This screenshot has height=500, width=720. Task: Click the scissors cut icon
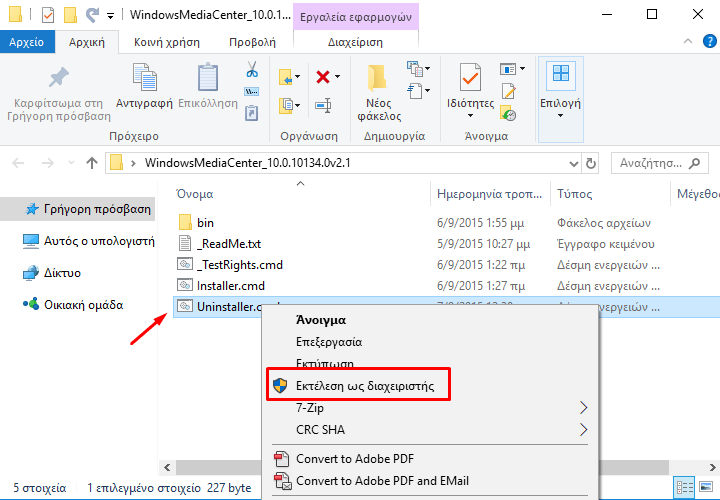click(252, 69)
